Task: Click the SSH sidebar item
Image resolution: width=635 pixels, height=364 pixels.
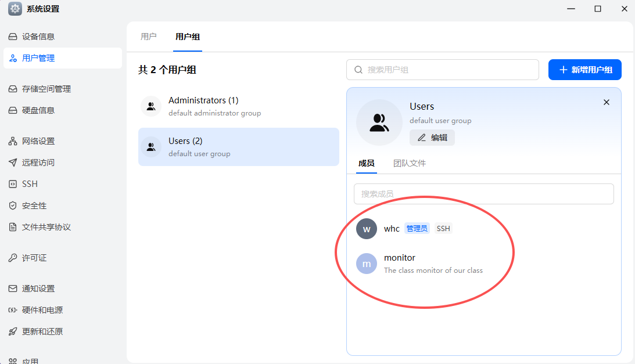Action: click(x=62, y=184)
